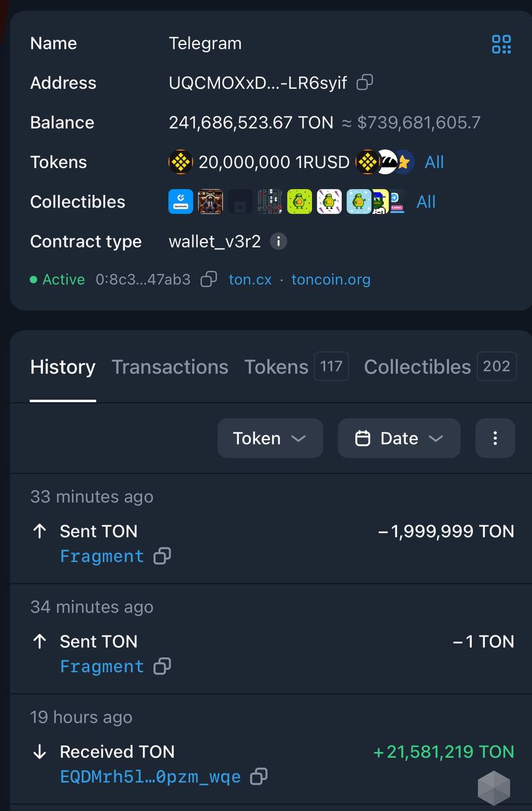The width and height of the screenshot is (532, 811).
Task: Select the History tab
Action: click(63, 367)
